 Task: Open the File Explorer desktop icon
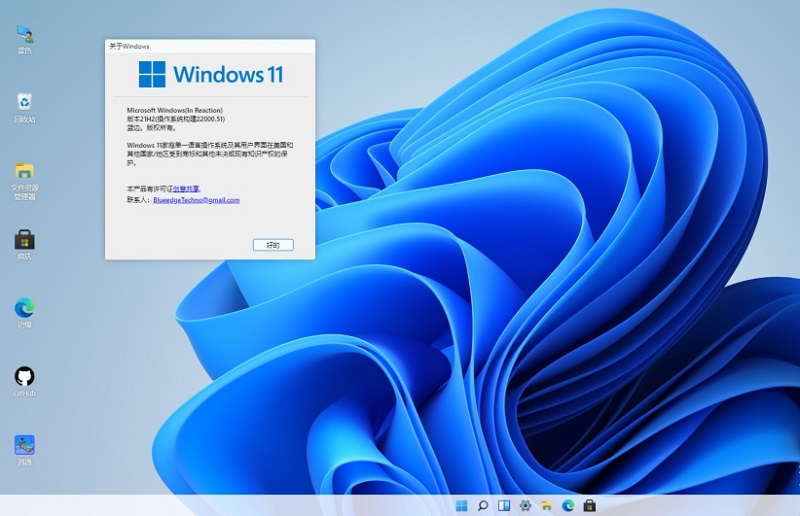pos(24,181)
